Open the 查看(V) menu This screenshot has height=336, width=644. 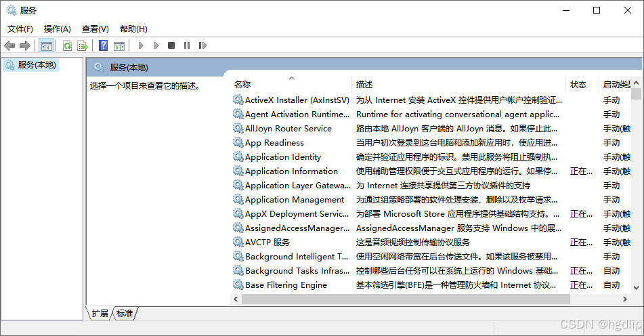click(95, 28)
